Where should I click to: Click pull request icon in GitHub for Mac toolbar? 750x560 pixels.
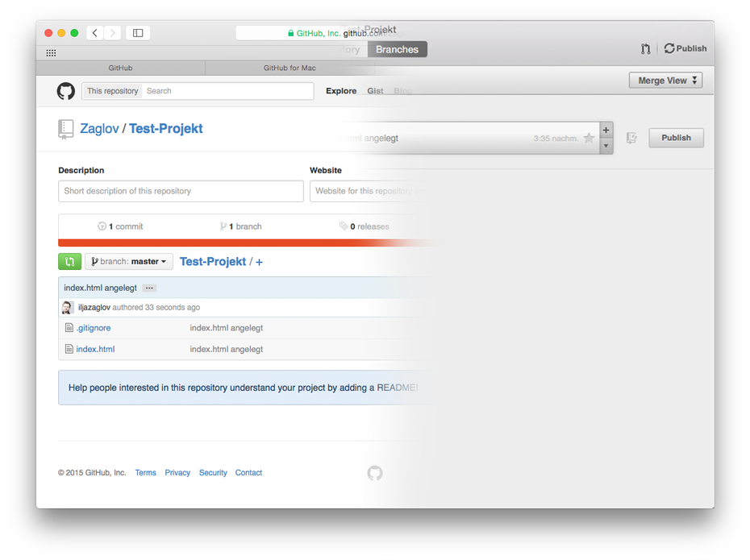[x=646, y=48]
